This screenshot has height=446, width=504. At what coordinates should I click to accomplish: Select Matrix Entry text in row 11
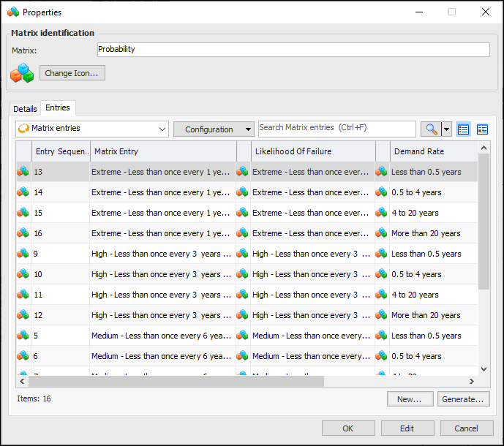pyautogui.click(x=162, y=295)
